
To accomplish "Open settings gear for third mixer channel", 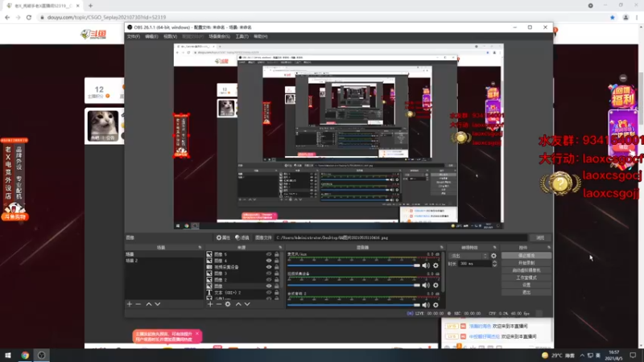I will click(x=436, y=305).
